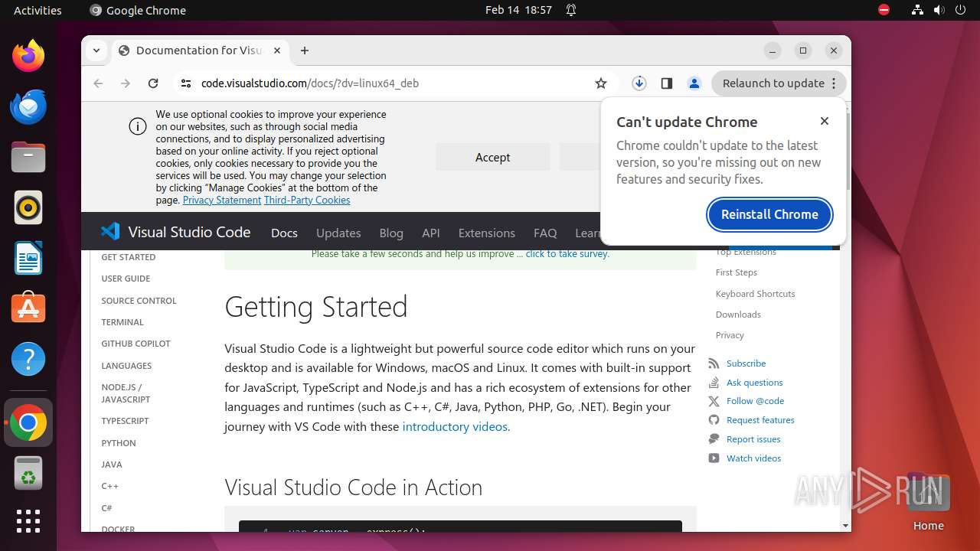Expand USER GUIDE in docs sidebar
The image size is (980, 551).
[126, 279]
